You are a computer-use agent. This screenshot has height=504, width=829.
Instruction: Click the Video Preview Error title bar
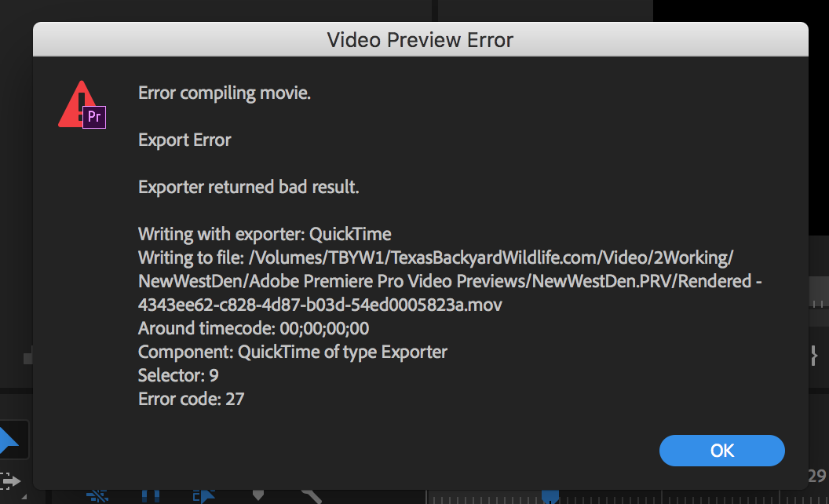point(420,39)
